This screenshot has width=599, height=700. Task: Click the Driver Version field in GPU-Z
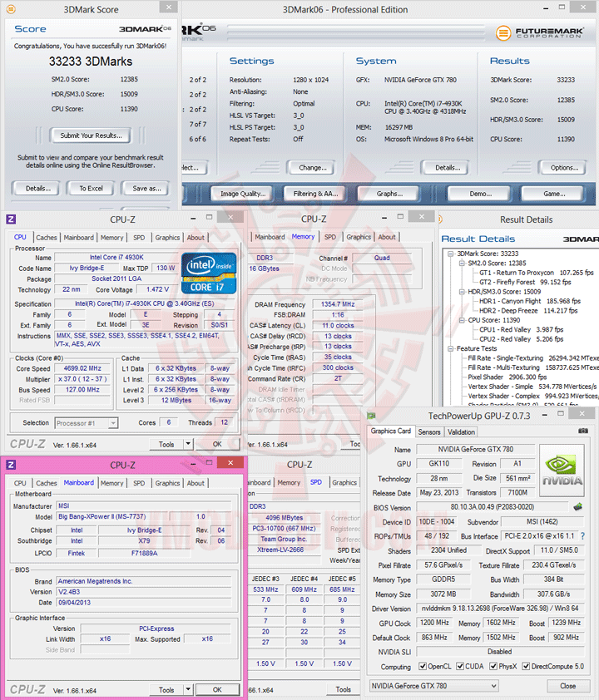pyautogui.click(x=499, y=608)
